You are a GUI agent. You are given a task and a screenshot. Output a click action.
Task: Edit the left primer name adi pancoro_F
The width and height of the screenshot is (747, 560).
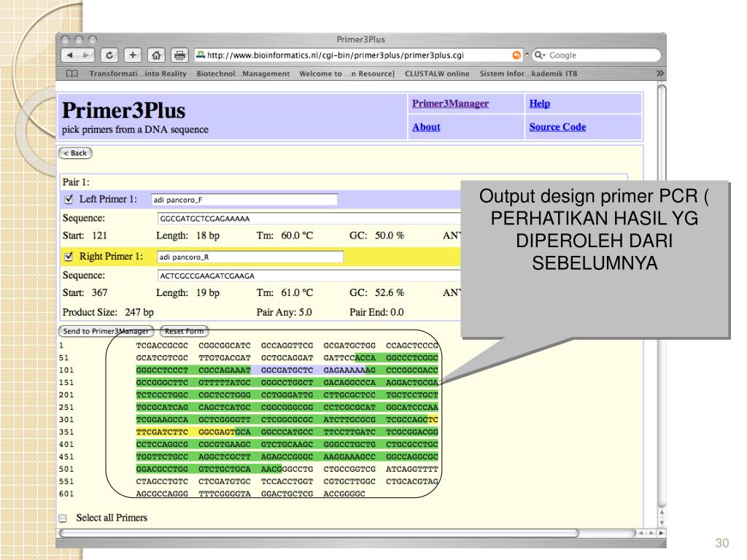(x=244, y=200)
